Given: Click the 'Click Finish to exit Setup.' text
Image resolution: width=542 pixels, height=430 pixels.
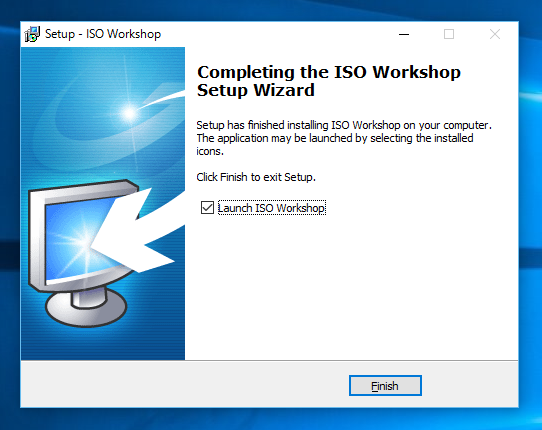Looking at the screenshot, I should click(256, 177).
